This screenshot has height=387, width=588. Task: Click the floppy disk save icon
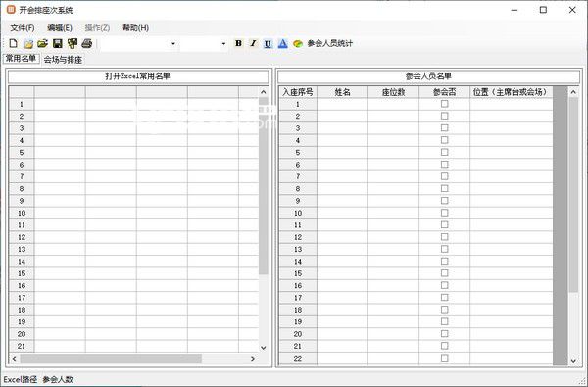tap(58, 43)
